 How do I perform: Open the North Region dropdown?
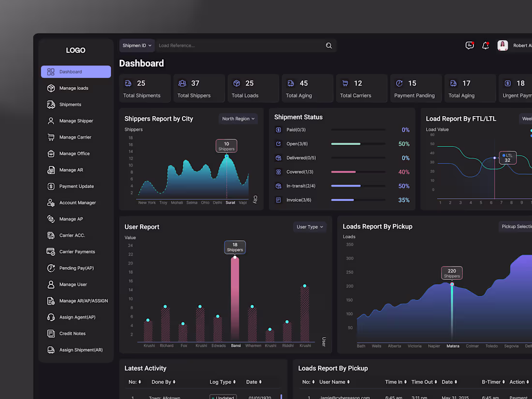point(238,118)
